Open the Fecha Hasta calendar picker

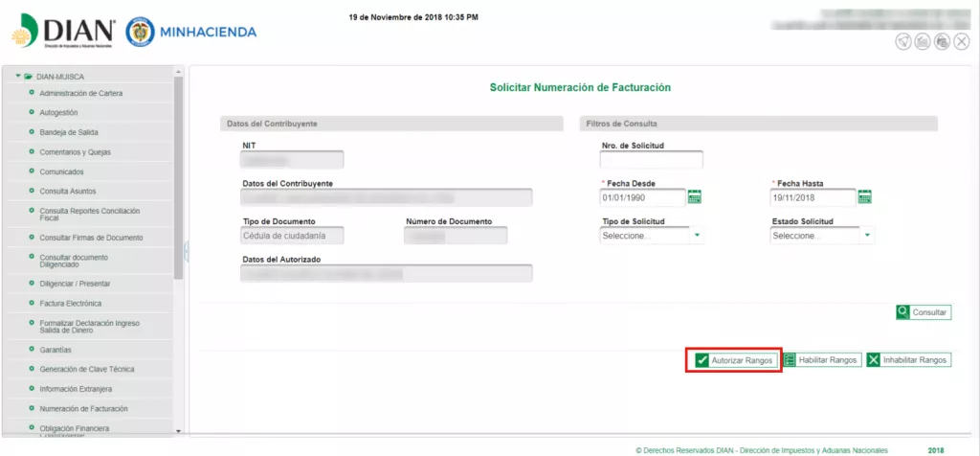pos(864,197)
